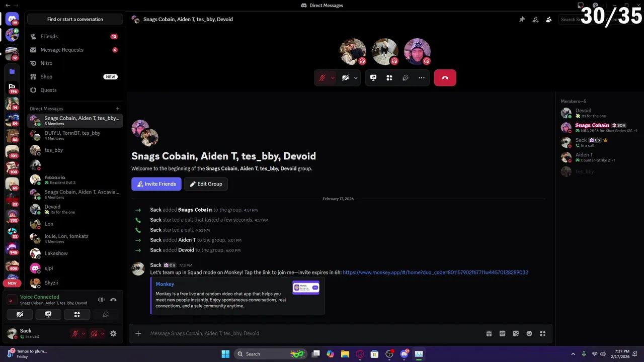Open the Shop tab

[75, 76]
